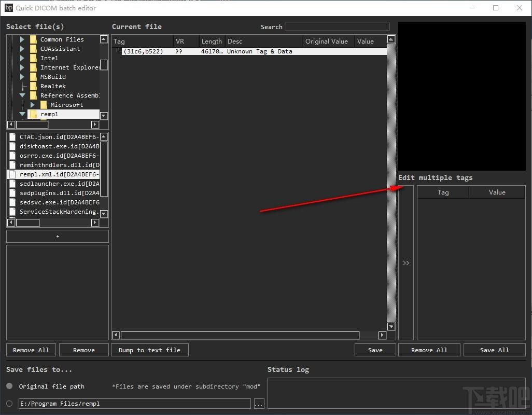Image resolution: width=532 pixels, height=415 pixels.
Task: Click the Status log text area
Action: tap(396, 393)
